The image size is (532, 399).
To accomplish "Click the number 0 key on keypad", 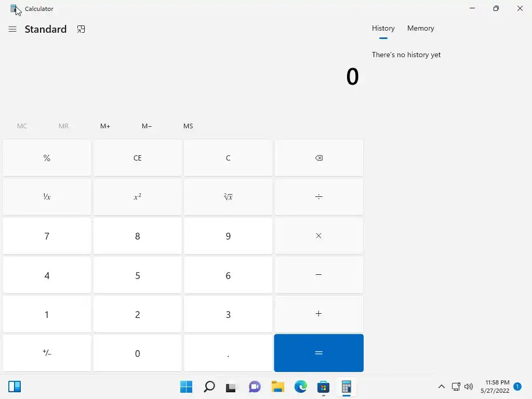I will 137,353.
